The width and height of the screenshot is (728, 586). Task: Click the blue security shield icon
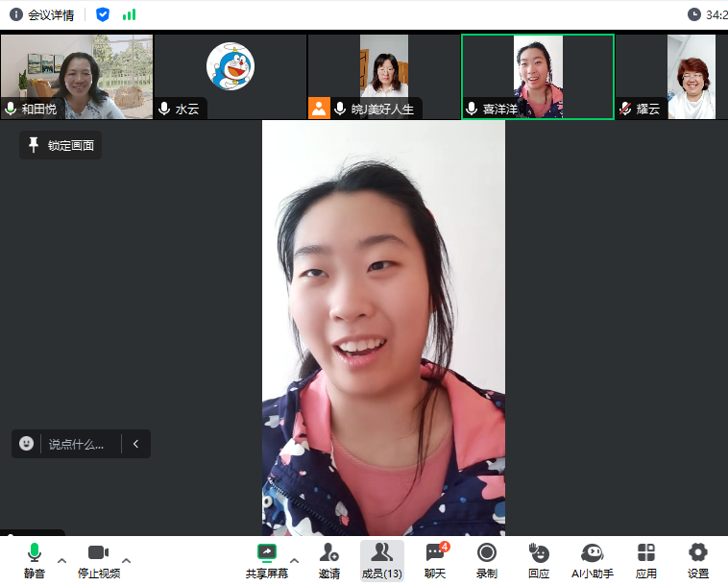pyautogui.click(x=103, y=14)
